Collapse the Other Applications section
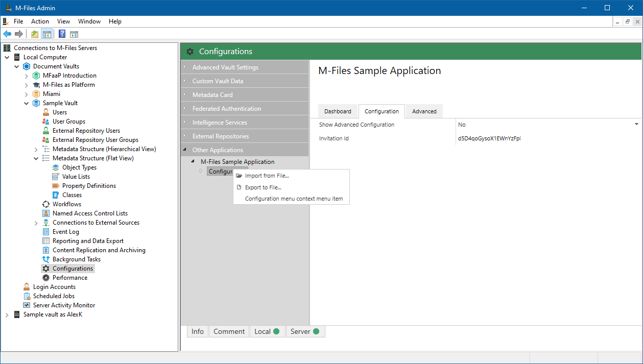The width and height of the screenshot is (643, 364). (x=245, y=150)
